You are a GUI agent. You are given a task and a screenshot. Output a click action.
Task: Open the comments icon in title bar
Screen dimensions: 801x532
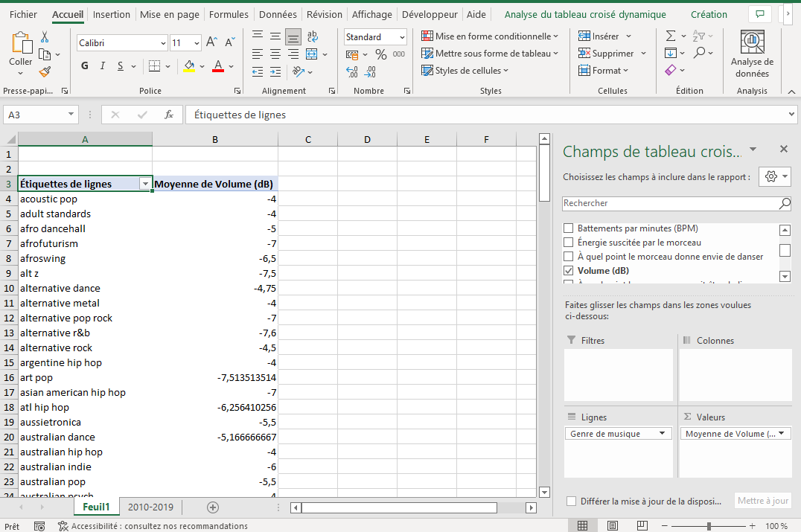[x=759, y=14]
